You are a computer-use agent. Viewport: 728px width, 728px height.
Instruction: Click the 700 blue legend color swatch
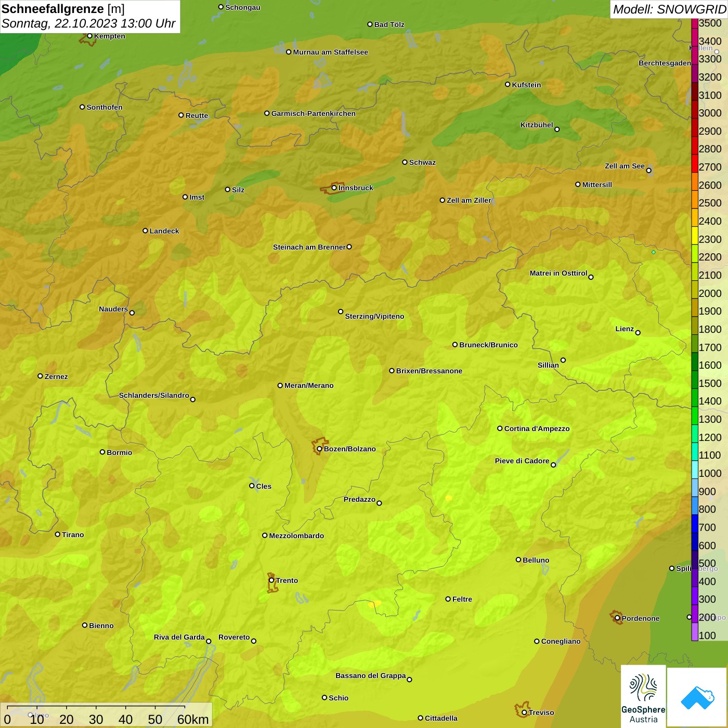(x=695, y=524)
